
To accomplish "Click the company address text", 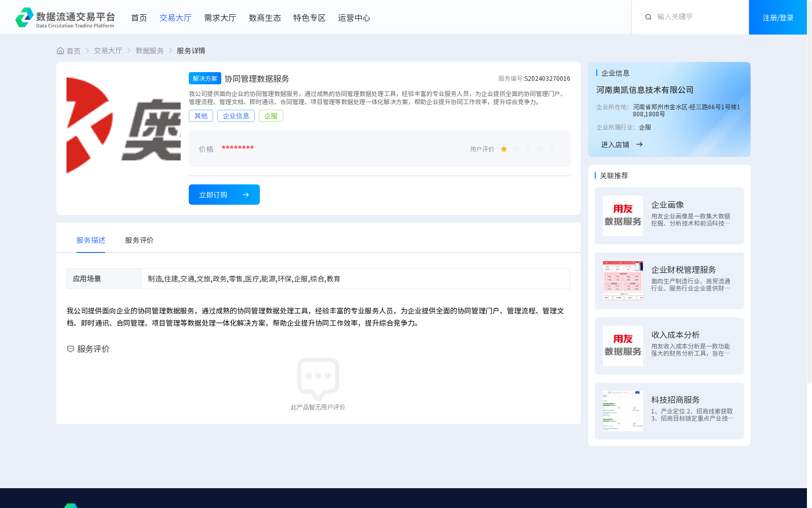I will click(x=687, y=111).
